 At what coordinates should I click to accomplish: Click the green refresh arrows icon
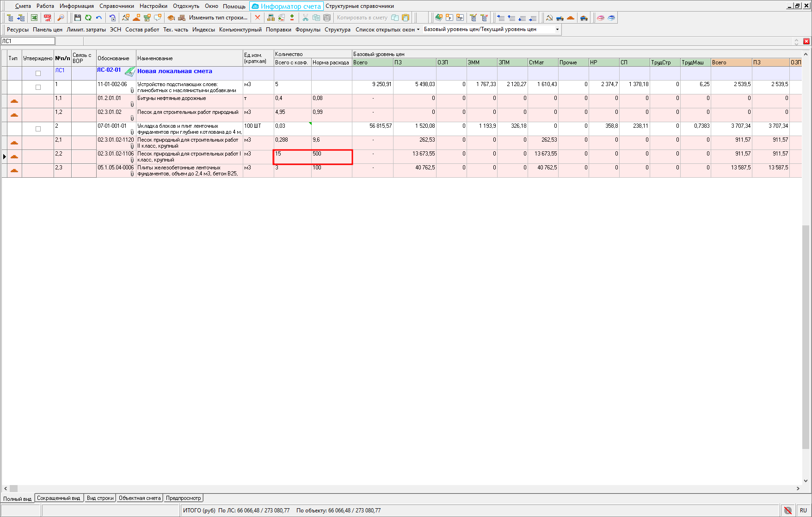(x=88, y=18)
